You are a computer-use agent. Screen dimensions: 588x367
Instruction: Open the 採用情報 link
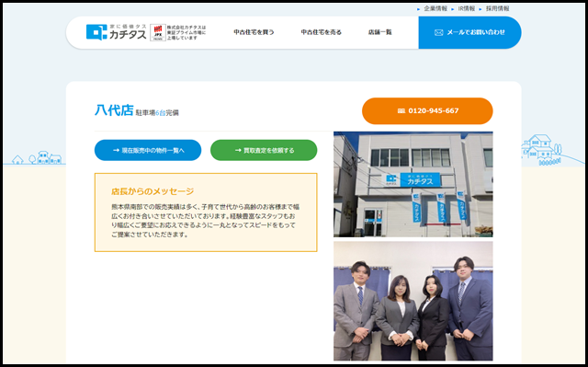tap(497, 8)
